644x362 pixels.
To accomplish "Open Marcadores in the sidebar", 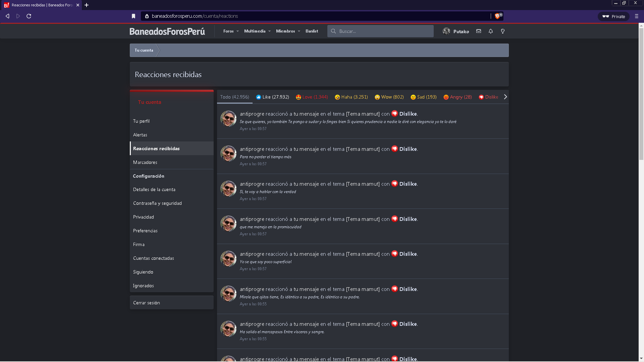I will click(172, 162).
